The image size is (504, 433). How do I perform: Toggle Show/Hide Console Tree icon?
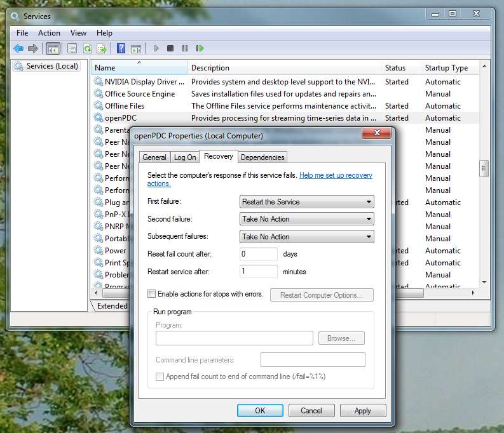(x=53, y=48)
